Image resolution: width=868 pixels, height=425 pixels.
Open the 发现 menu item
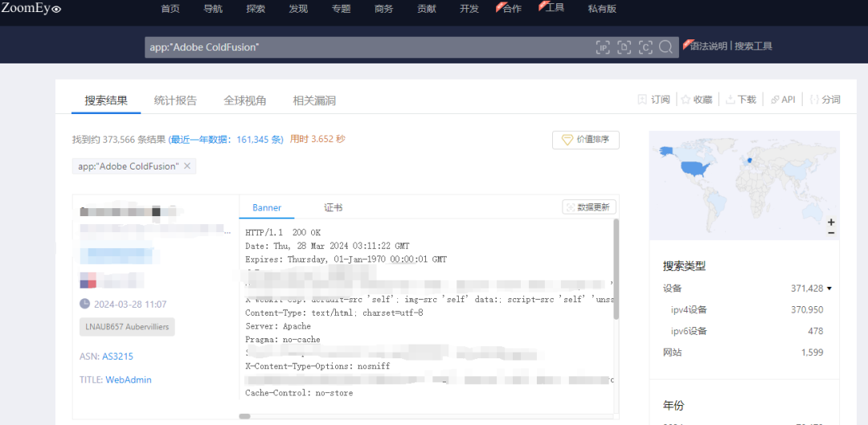298,9
